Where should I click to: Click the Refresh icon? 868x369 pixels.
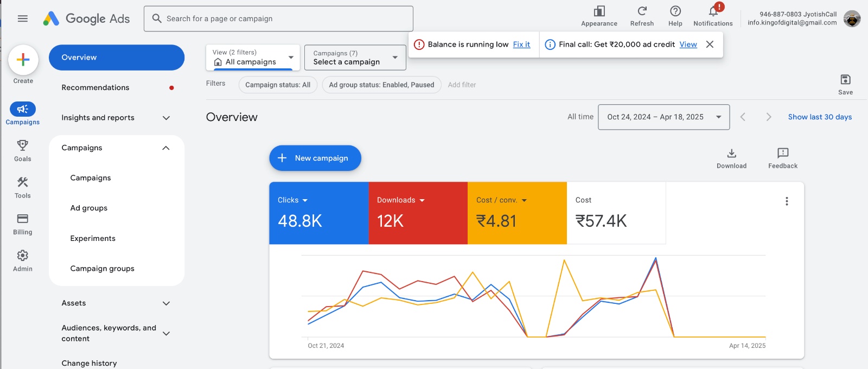[642, 11]
